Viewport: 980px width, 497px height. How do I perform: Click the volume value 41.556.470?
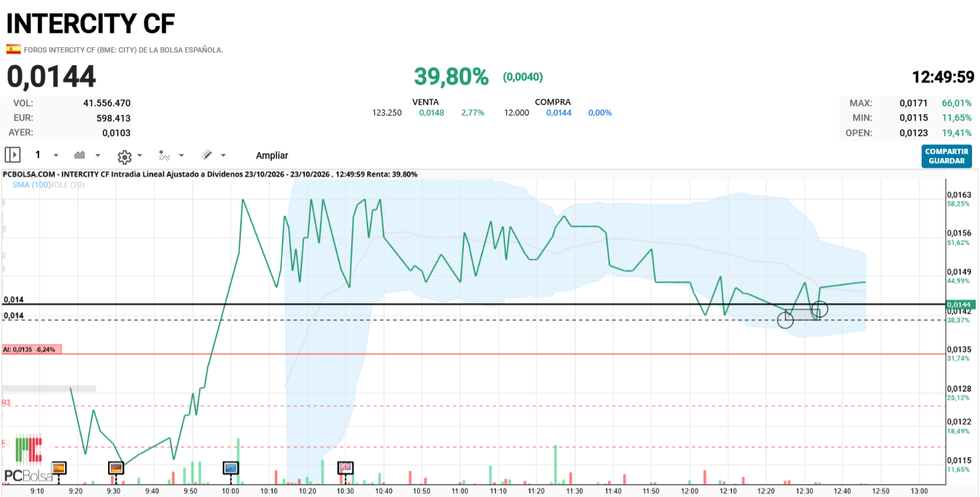107,104
